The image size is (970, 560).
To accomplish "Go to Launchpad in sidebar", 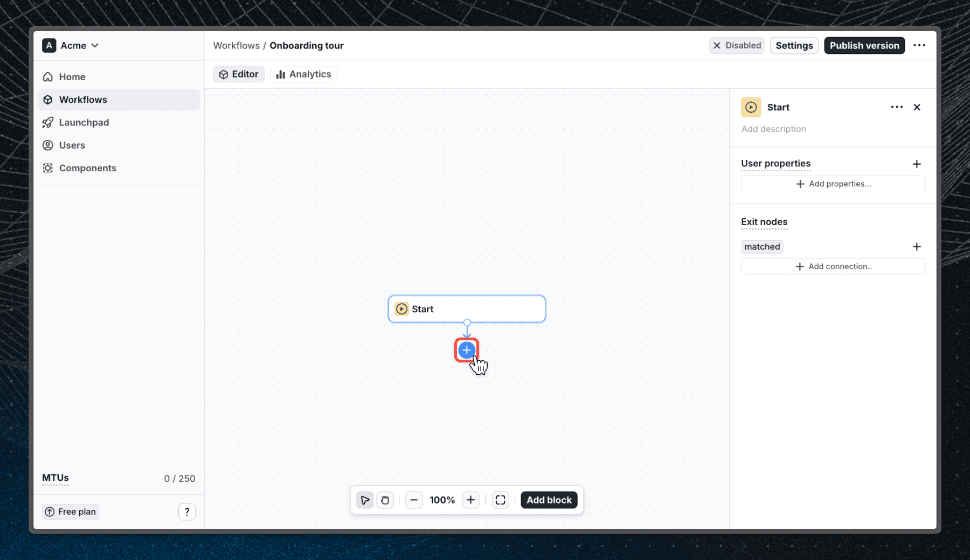I will coord(84,123).
